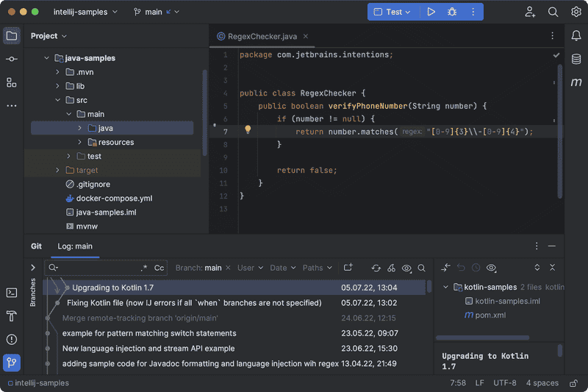Close the RegexChecker.java tab
Viewport: 588px width, 392px height.
(306, 36)
